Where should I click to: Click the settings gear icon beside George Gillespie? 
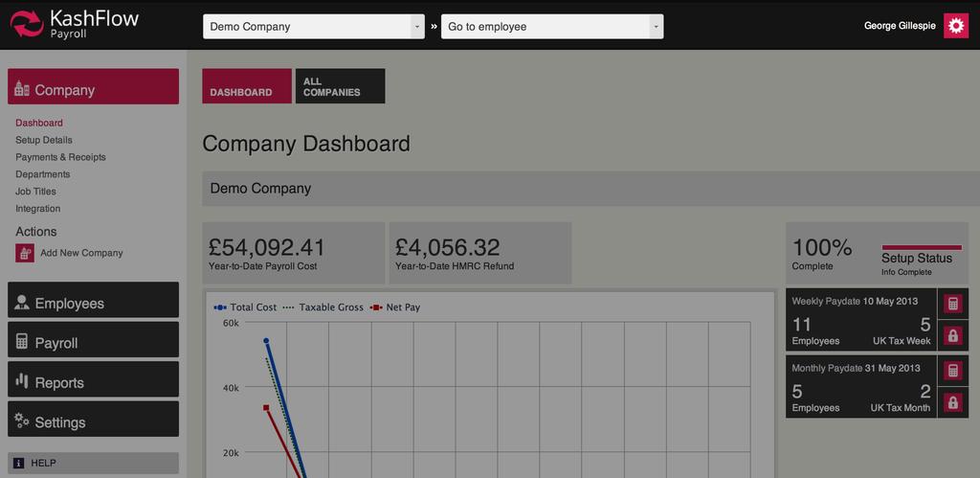955,26
